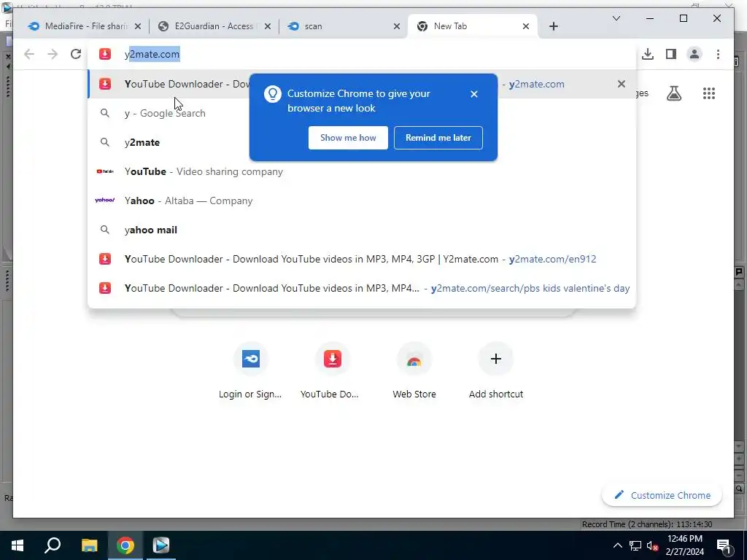Open the Web Store shortcut
Screen dimensions: 747x560
tap(414, 370)
